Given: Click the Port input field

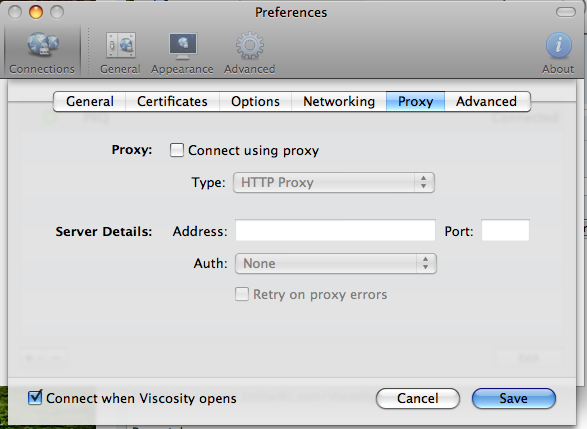Looking at the screenshot, I should pyautogui.click(x=505, y=230).
